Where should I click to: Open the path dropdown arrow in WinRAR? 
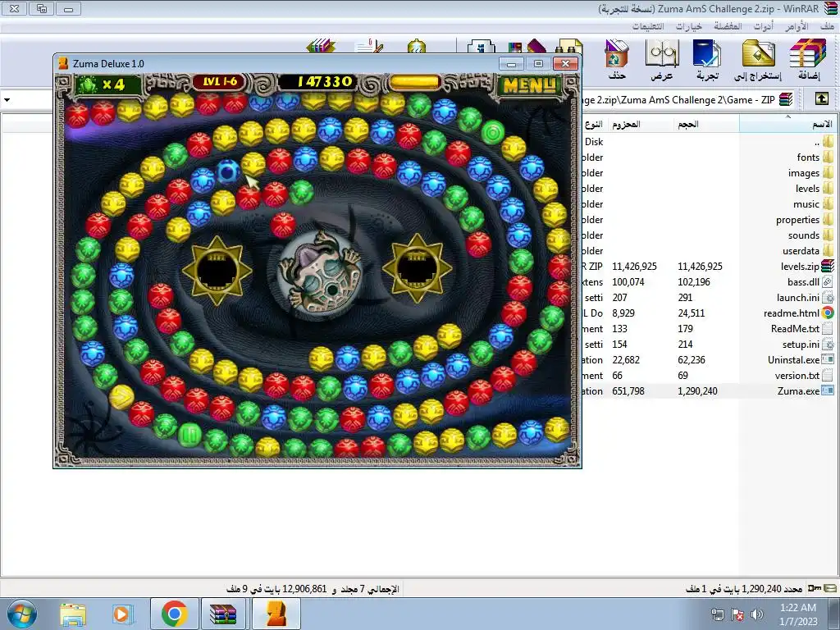pyautogui.click(x=7, y=99)
